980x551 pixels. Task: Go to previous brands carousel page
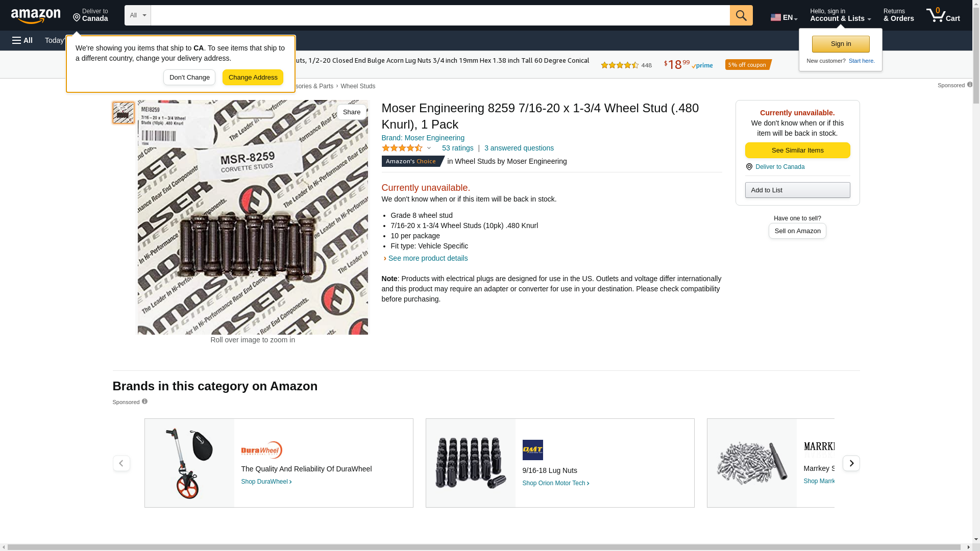click(121, 463)
